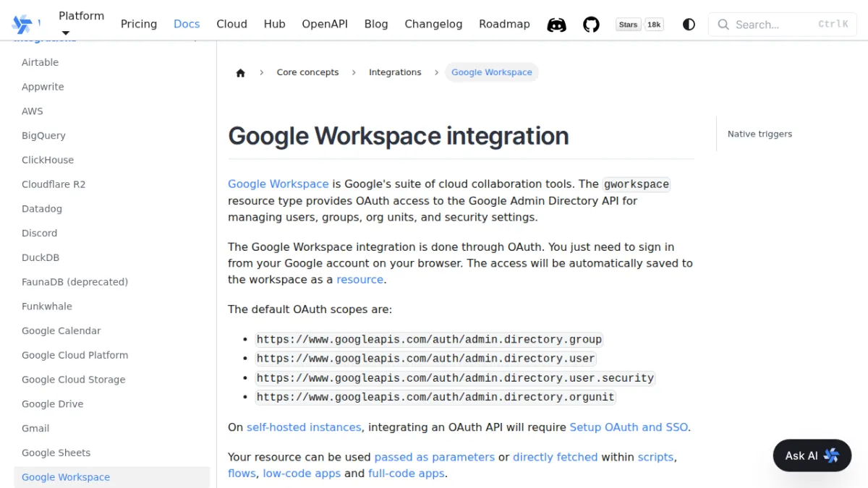This screenshot has width=868, height=488.
Task: Open Google Sheets in the sidebar
Action: pyautogui.click(x=112, y=453)
